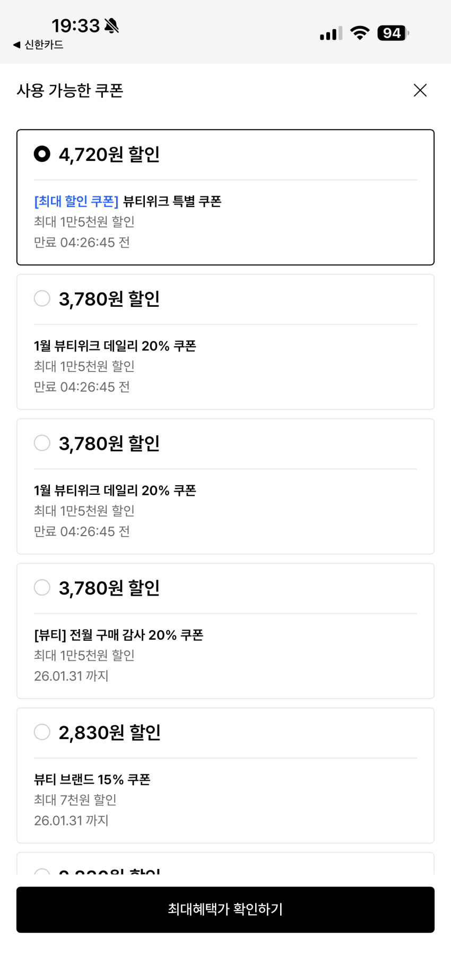Tap the [뷰티] 전월 구매 감사 20% 쿠폰 title
The image size is (451, 980).
pyautogui.click(x=118, y=635)
